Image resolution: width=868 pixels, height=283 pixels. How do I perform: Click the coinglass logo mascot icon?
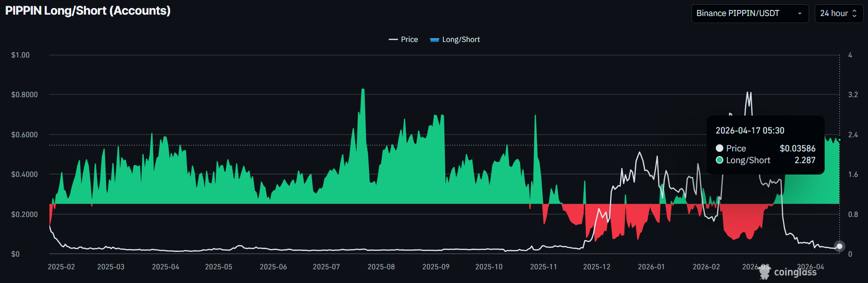pyautogui.click(x=764, y=272)
